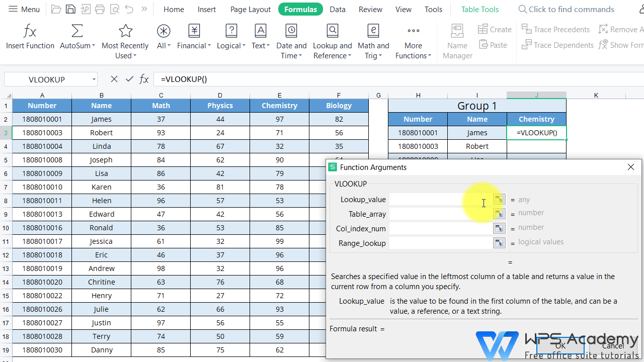Click Col_index_num range selector icon
This screenshot has width=644, height=362.
[x=499, y=229]
